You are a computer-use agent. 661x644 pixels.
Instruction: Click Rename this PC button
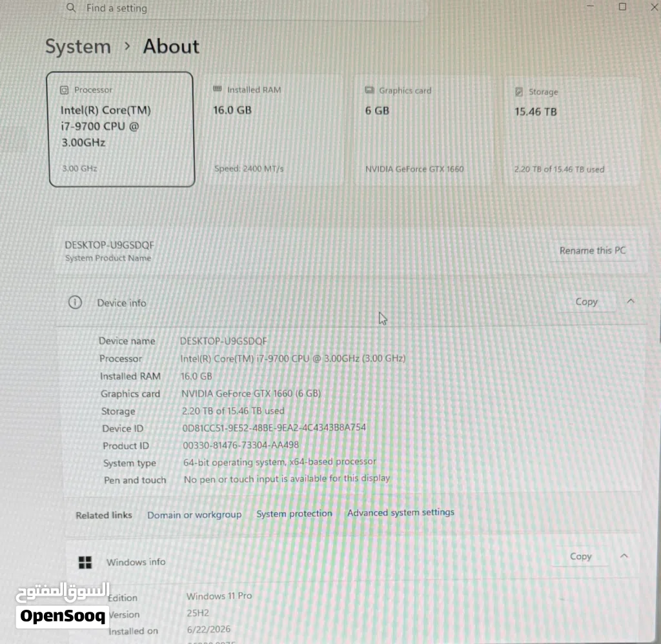click(x=593, y=250)
